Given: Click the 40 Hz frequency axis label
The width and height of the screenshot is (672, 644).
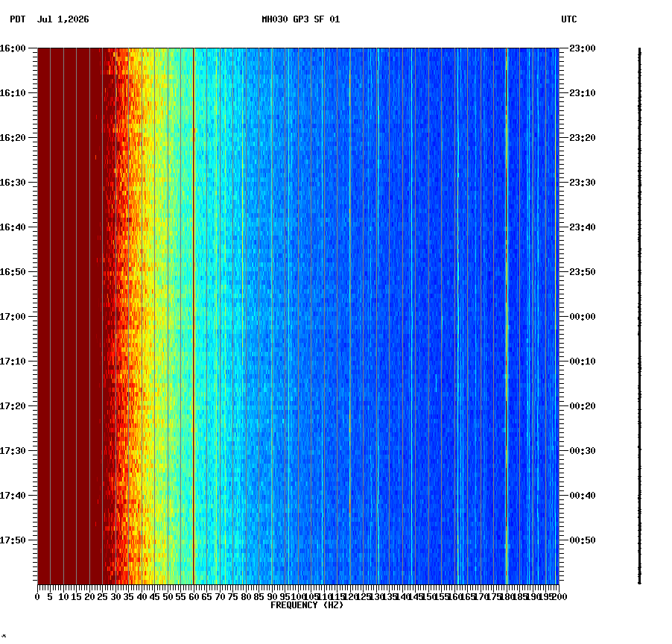Looking at the screenshot, I should (x=142, y=597).
